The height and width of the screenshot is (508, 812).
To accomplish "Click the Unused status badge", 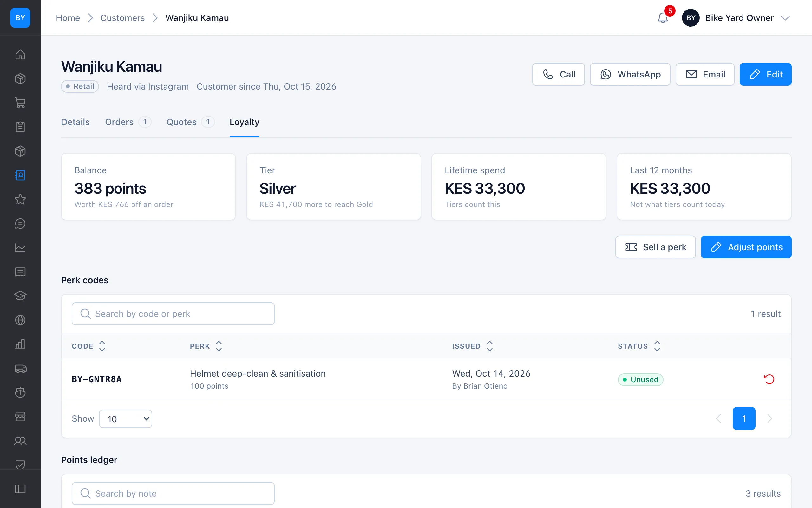I will 640,379.
